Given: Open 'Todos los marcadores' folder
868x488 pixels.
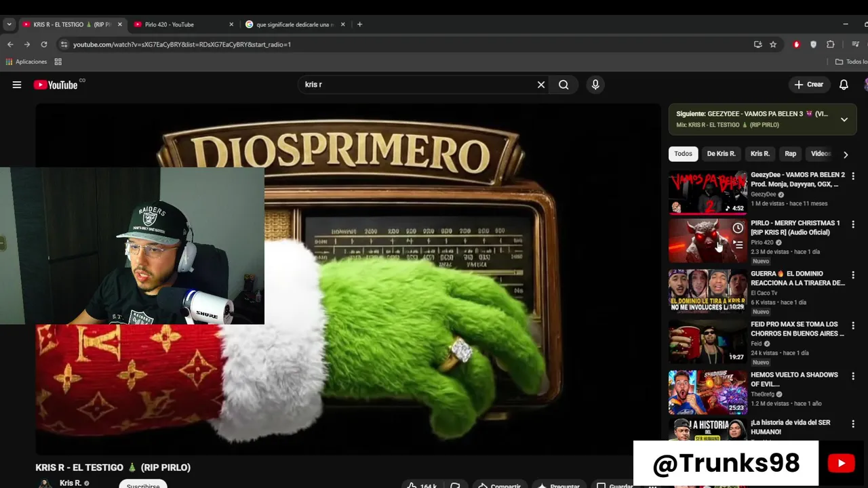Looking at the screenshot, I should point(852,62).
